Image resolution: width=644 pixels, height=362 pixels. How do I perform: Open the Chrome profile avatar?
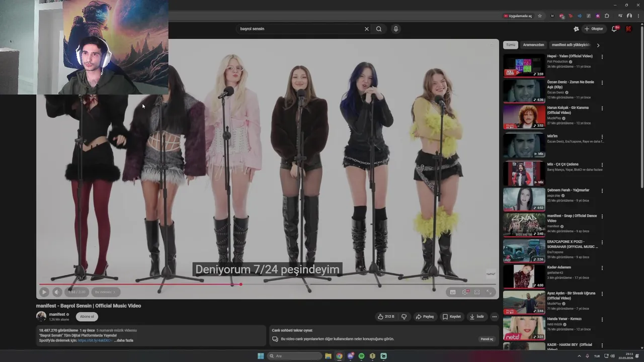[629, 16]
